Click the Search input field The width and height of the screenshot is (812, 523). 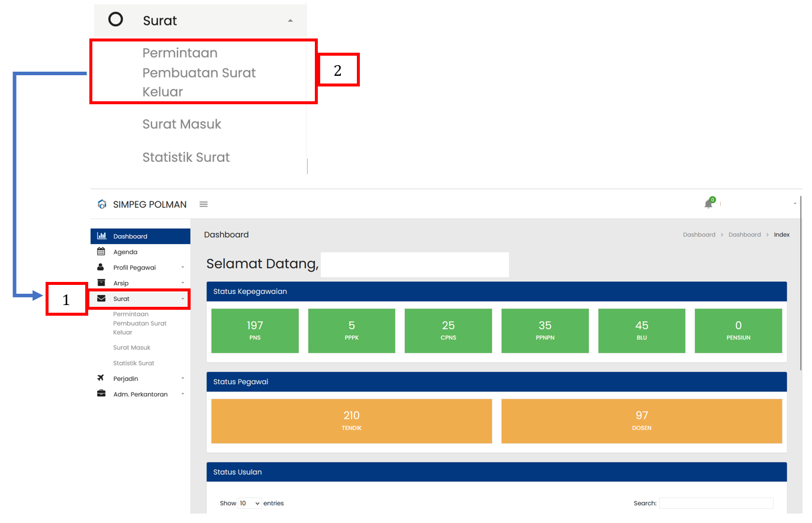pos(716,503)
